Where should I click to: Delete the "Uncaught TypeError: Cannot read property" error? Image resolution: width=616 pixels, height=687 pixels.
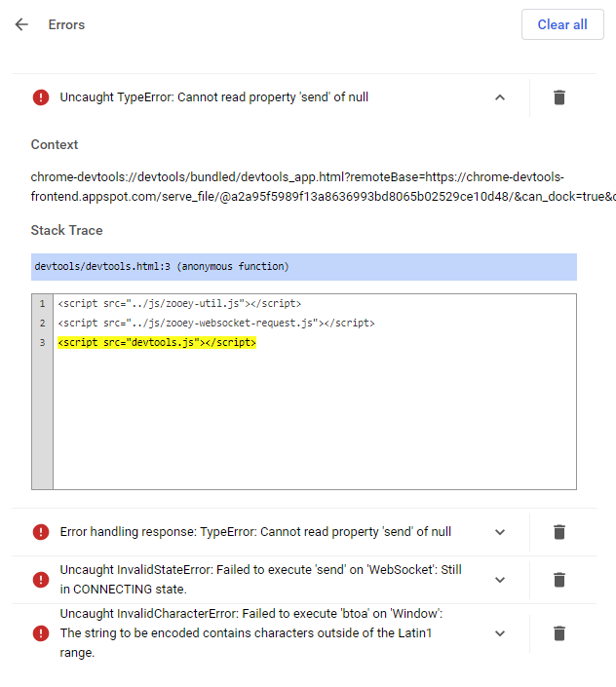click(559, 97)
